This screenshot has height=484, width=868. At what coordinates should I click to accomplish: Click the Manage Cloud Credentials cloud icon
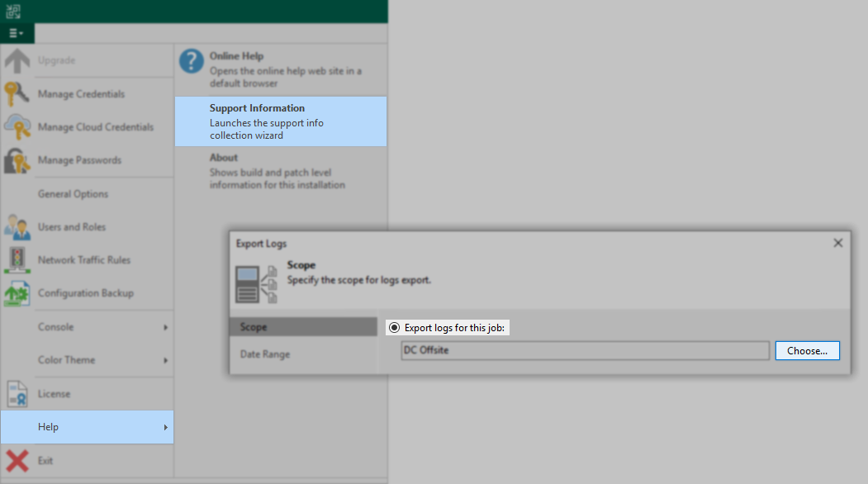point(17,127)
